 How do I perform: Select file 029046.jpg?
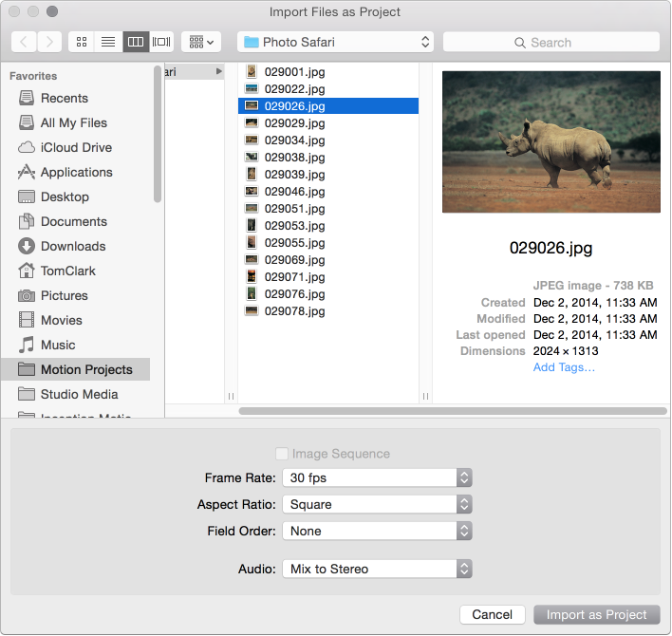328,192
